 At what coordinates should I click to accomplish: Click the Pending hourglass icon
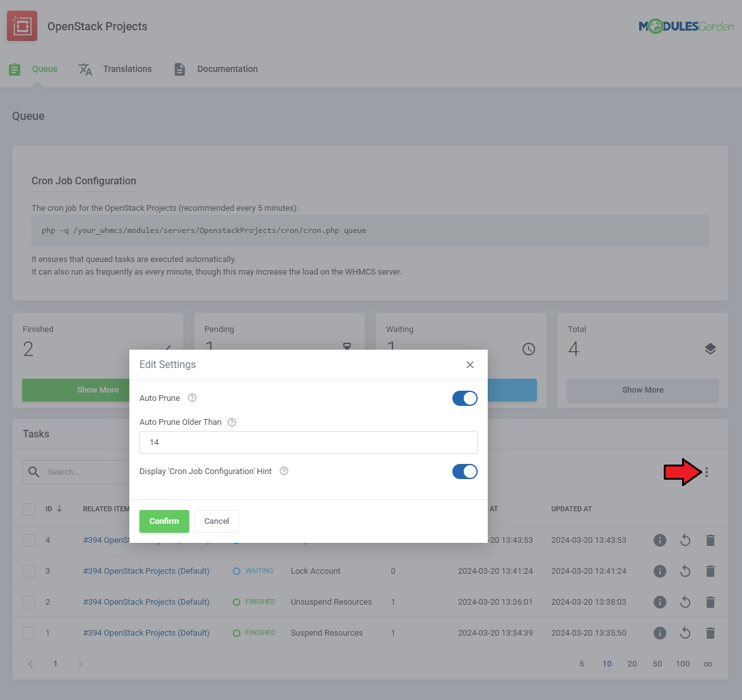point(347,346)
